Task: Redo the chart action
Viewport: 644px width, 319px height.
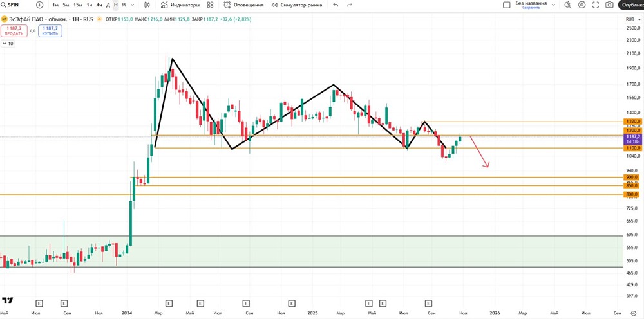Action: click(350, 5)
